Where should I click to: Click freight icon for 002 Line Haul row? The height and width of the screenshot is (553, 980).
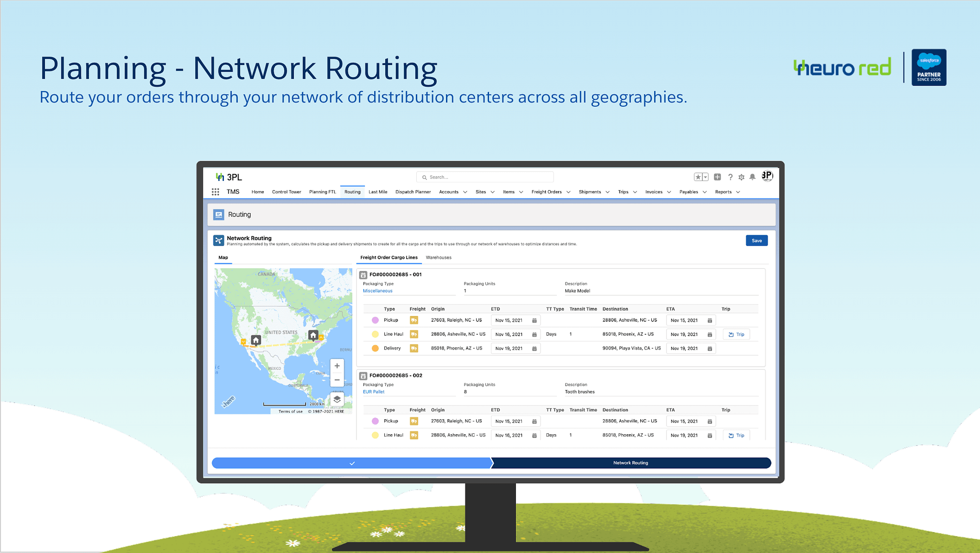[x=414, y=435]
